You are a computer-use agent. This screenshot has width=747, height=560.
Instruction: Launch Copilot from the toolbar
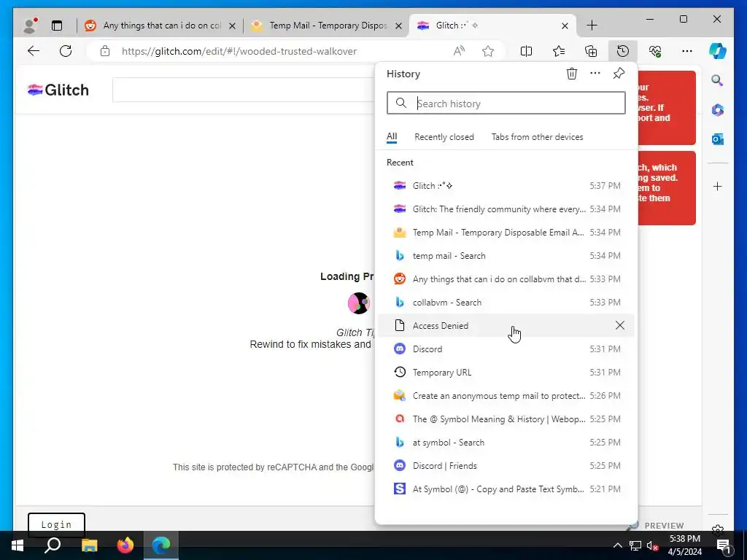coord(718,51)
